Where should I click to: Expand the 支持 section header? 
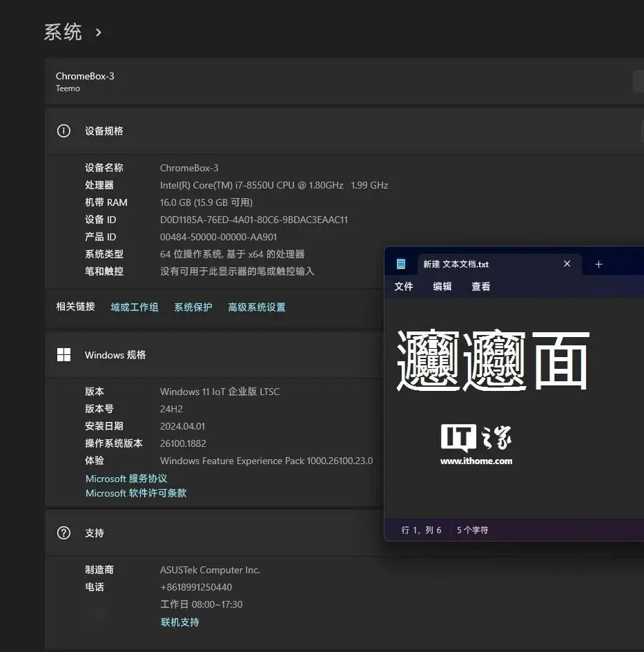(215, 533)
